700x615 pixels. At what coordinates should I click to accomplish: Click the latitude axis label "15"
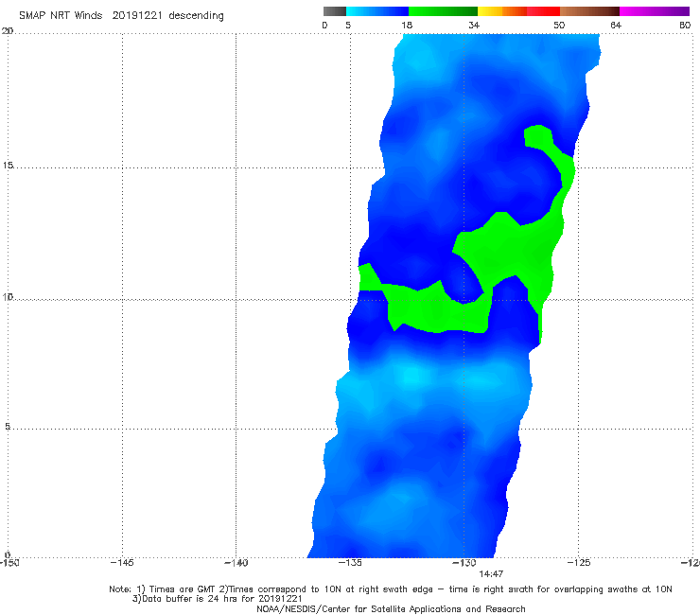[x=8, y=166]
